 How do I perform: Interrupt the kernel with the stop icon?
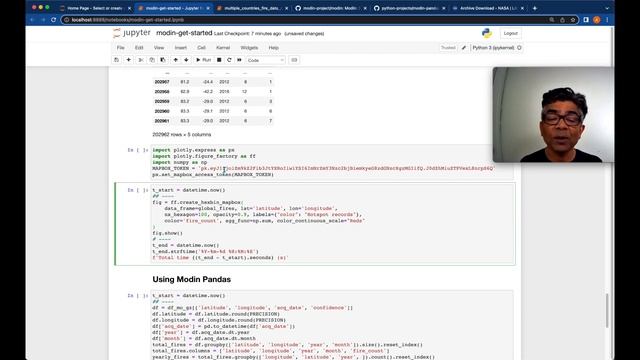click(219, 60)
